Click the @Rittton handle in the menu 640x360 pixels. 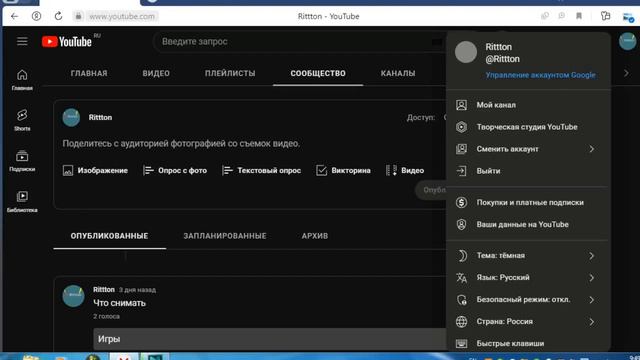pyautogui.click(x=502, y=59)
